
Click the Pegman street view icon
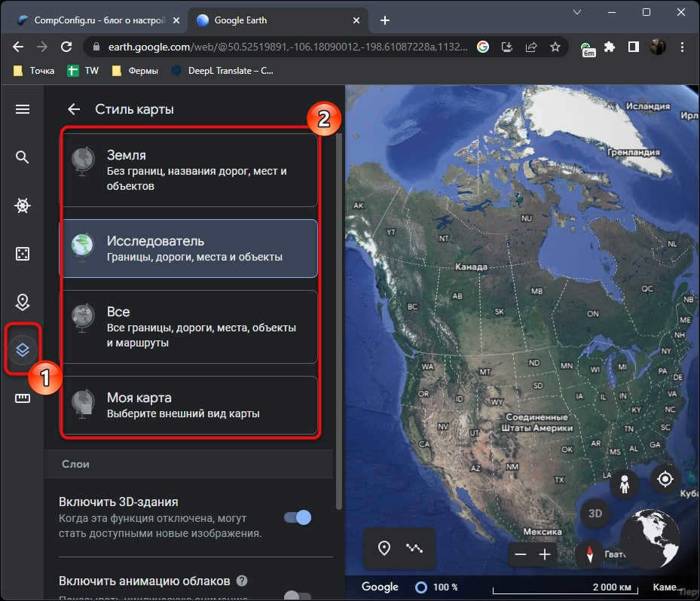[625, 484]
